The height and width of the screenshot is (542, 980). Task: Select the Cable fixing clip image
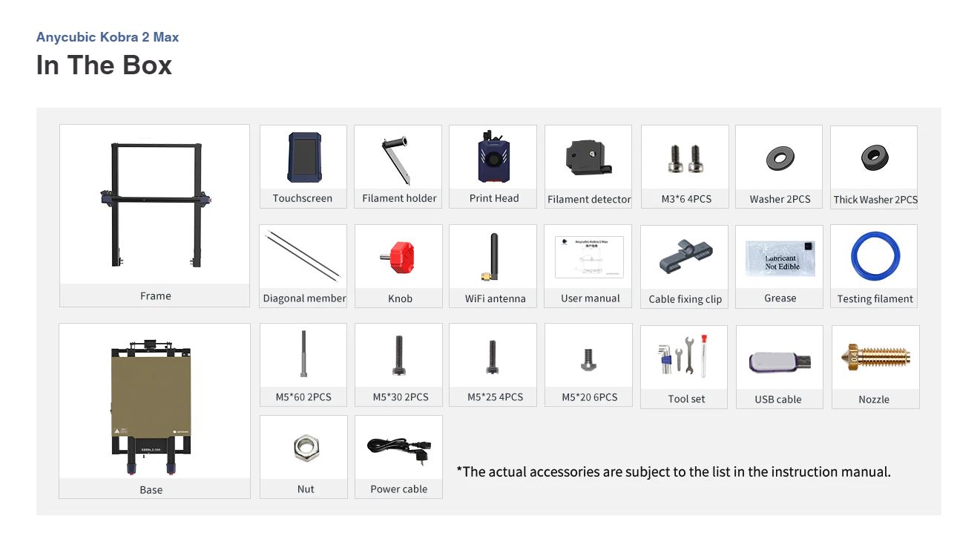pyautogui.click(x=684, y=258)
